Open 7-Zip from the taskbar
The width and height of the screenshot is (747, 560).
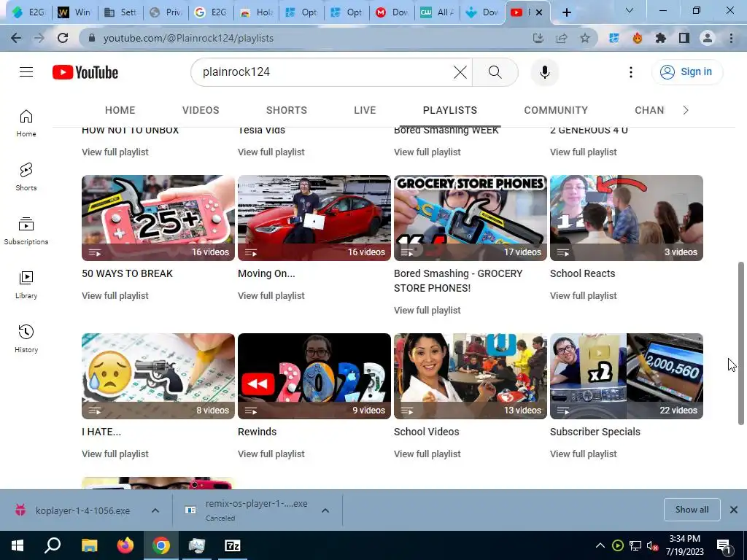pos(233,545)
